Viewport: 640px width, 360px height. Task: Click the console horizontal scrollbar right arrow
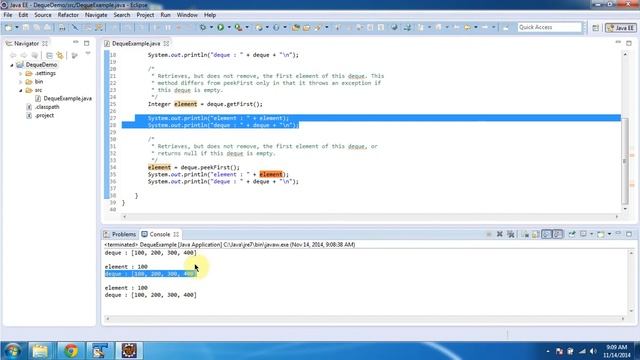(x=623, y=318)
